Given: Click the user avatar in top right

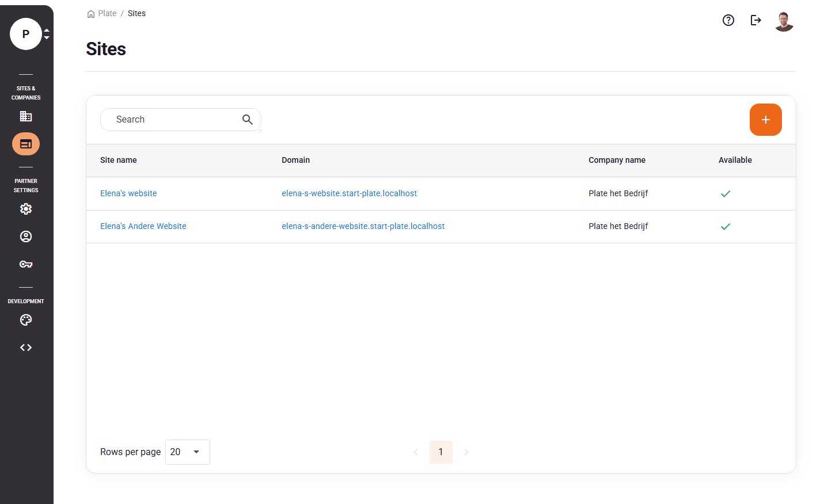Looking at the screenshot, I should [784, 21].
